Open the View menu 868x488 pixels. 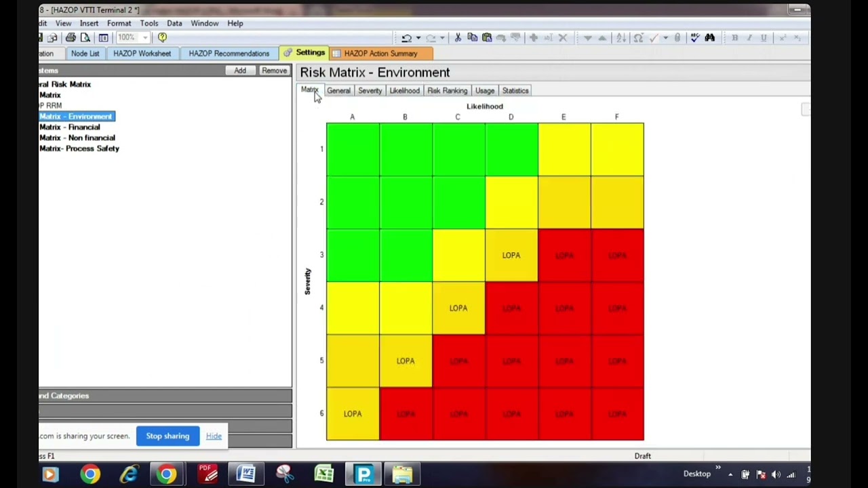[x=63, y=23]
